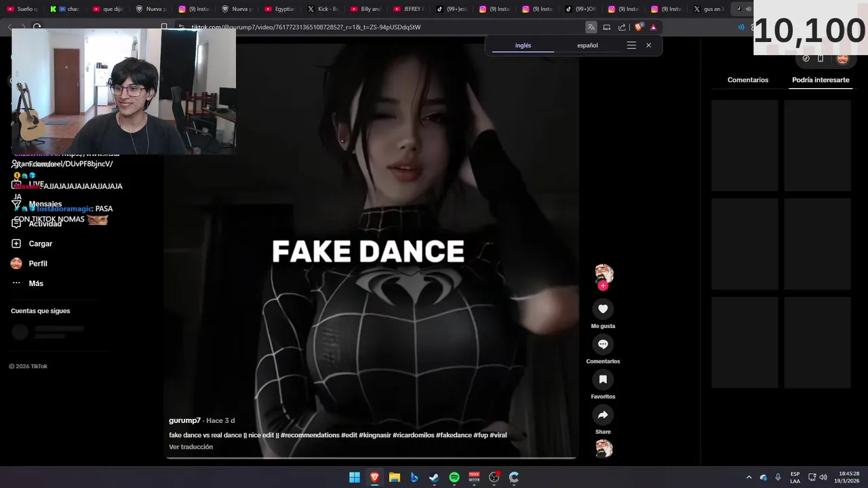Open Voicemeeter from the taskbar
This screenshot has height=488, width=868.
[474, 477]
